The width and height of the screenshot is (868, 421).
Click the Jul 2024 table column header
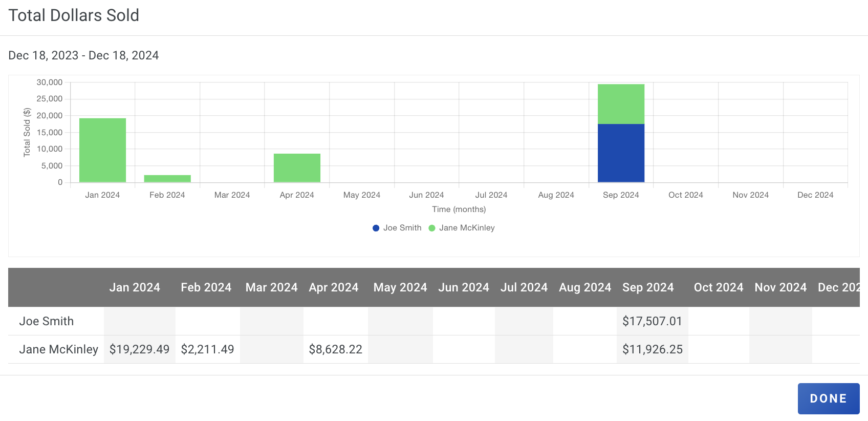524,287
